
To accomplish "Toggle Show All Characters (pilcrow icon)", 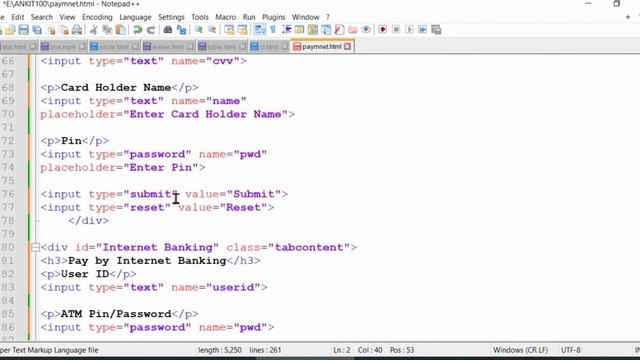I will (x=273, y=30).
